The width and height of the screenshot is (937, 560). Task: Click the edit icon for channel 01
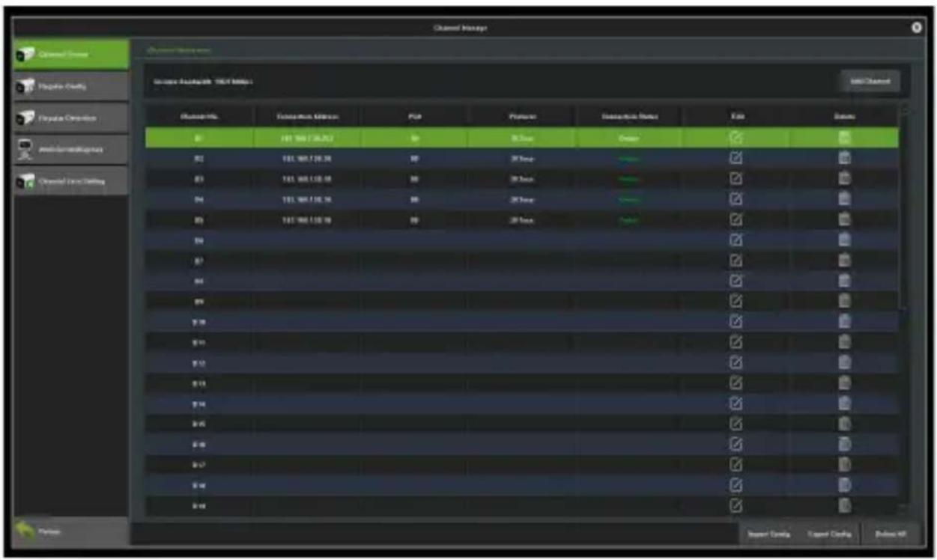(735, 138)
